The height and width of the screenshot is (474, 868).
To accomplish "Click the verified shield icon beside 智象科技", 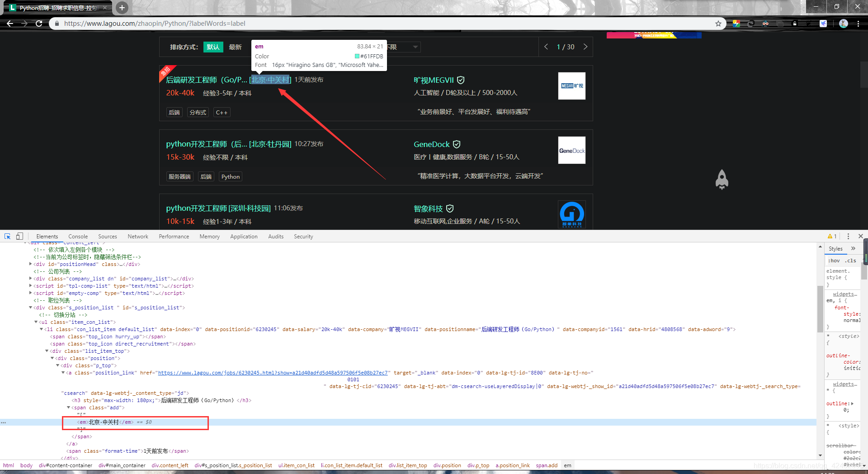I will tap(450, 209).
